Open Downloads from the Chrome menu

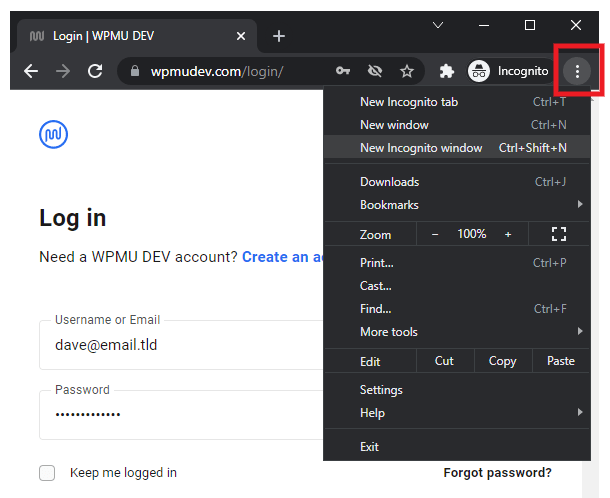pos(457,182)
